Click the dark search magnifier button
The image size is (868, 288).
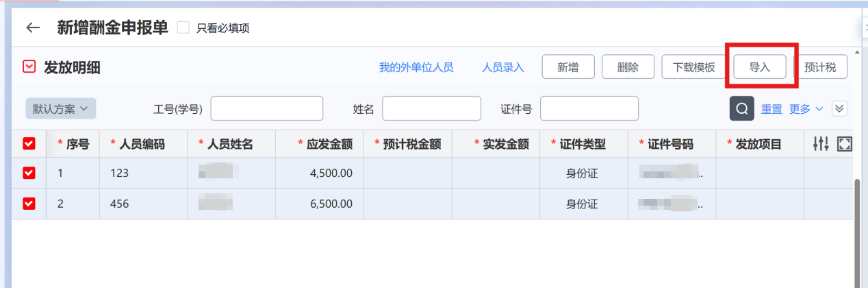tap(741, 108)
